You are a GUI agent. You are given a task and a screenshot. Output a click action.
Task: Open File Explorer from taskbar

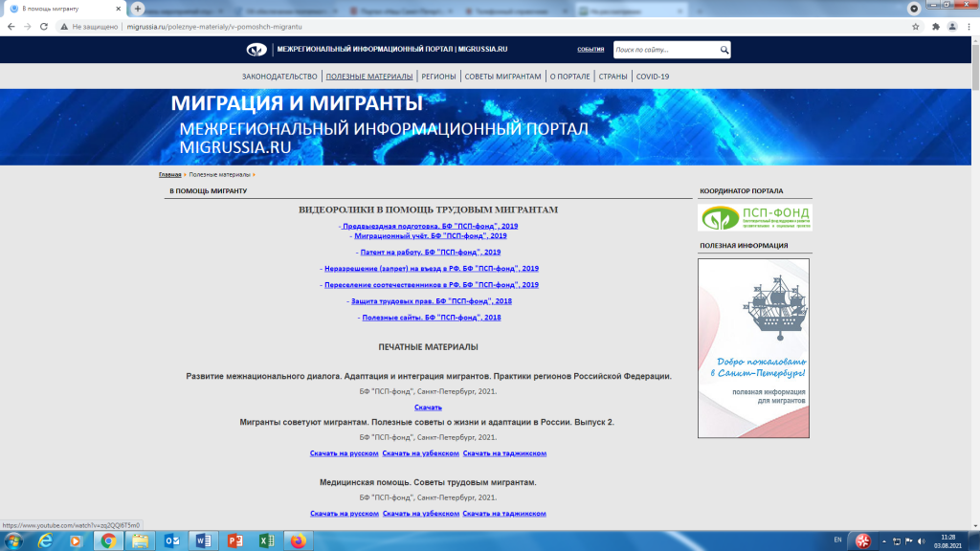[x=140, y=541]
